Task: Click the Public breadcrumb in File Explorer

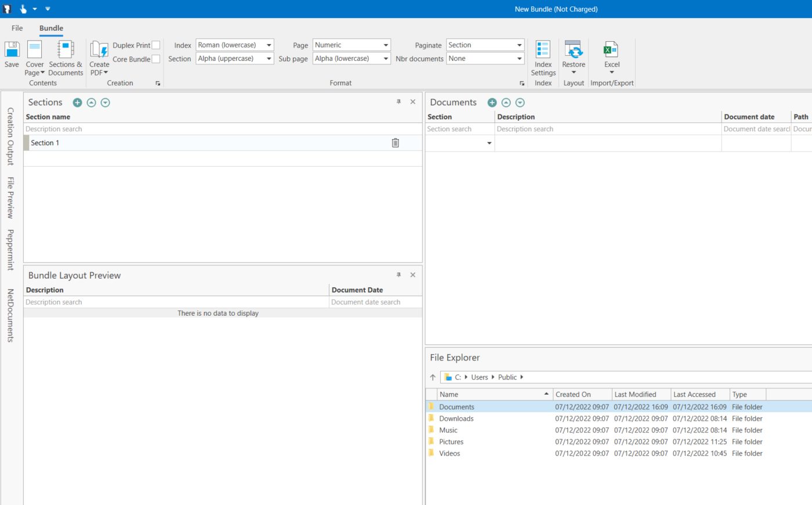Action: 507,377
